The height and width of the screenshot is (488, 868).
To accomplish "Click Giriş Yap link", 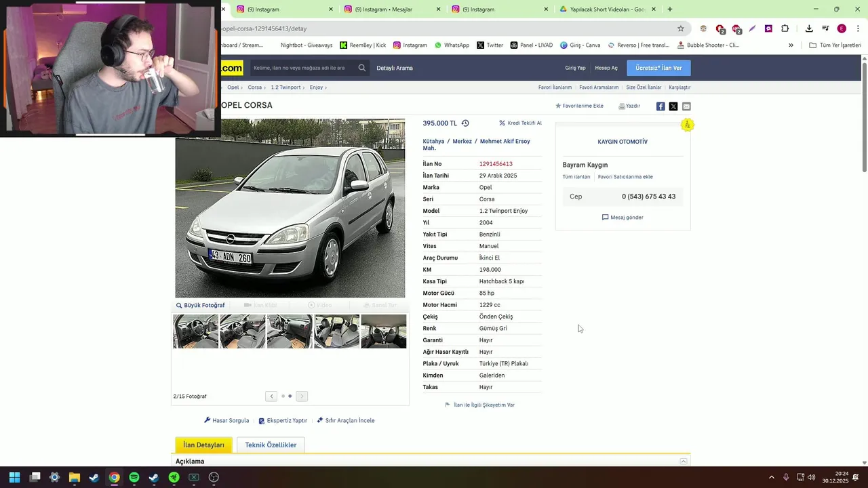I will [x=575, y=68].
